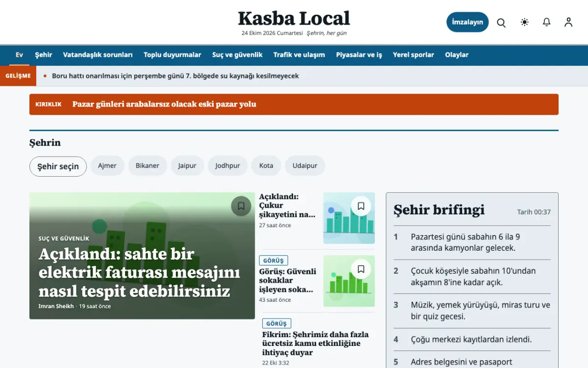Select the Udaipur city chip
The image size is (588, 368).
(305, 166)
